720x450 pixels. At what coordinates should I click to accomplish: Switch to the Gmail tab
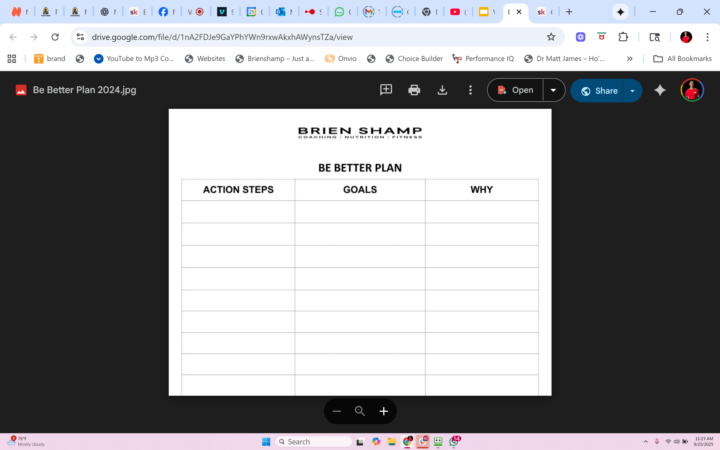(371, 12)
